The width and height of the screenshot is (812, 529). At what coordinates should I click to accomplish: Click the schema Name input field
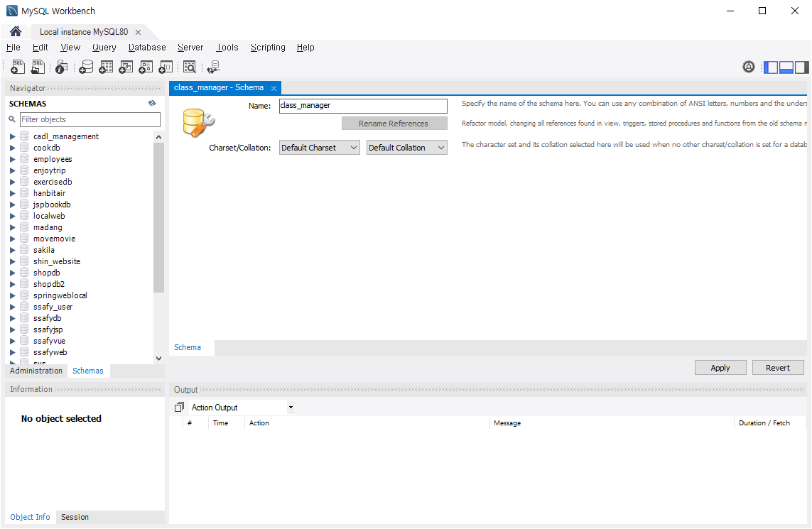(x=363, y=106)
